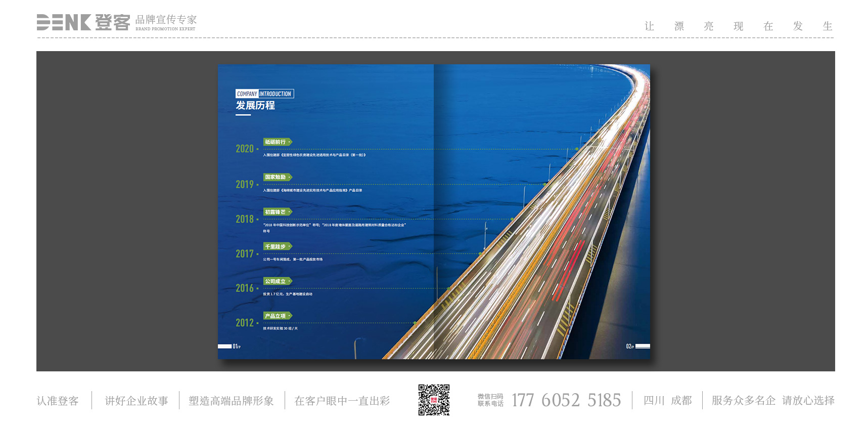Click the phone number 177 6052 5185

tap(566, 400)
